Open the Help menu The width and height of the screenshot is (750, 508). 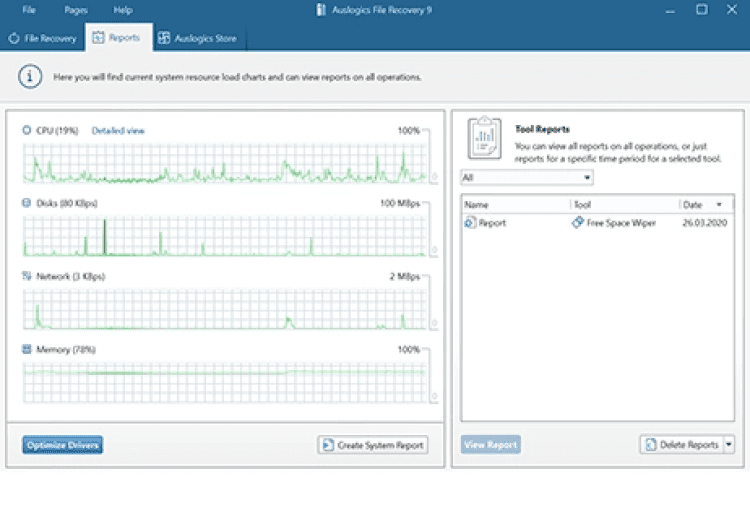coord(122,10)
